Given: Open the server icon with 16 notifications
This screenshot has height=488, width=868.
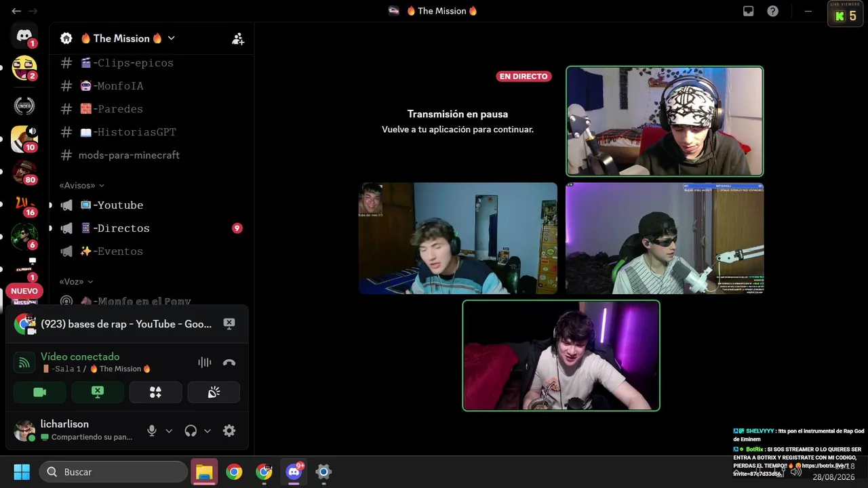Looking at the screenshot, I should (24, 205).
